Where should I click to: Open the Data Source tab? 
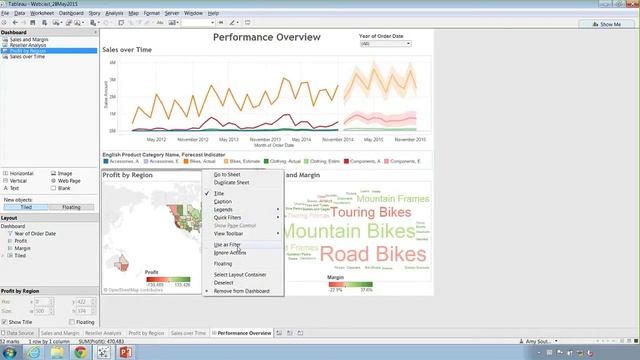click(x=18, y=333)
